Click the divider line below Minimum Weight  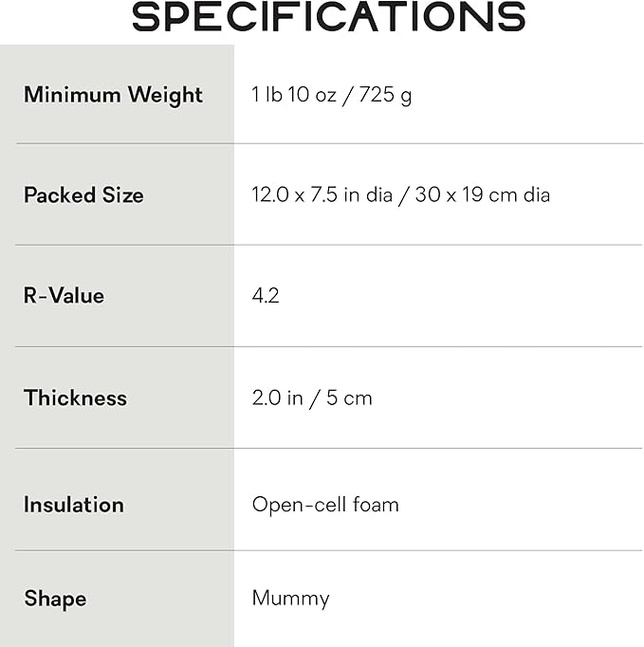tap(329, 143)
